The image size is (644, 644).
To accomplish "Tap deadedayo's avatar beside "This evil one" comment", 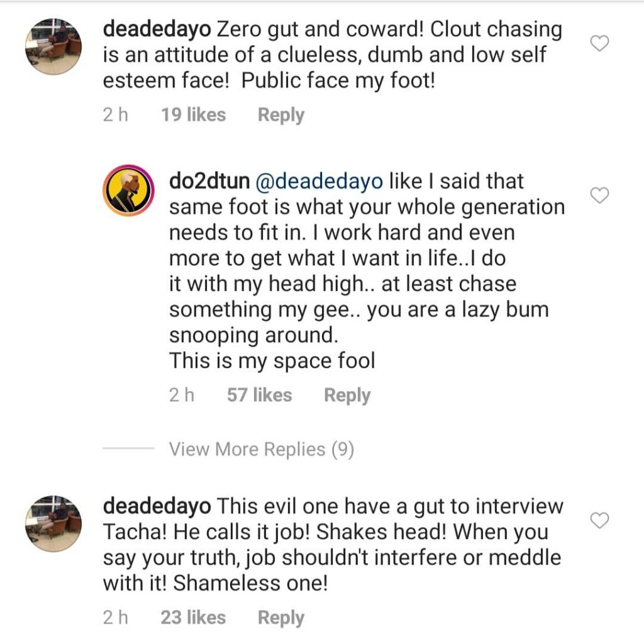I will click(x=53, y=523).
